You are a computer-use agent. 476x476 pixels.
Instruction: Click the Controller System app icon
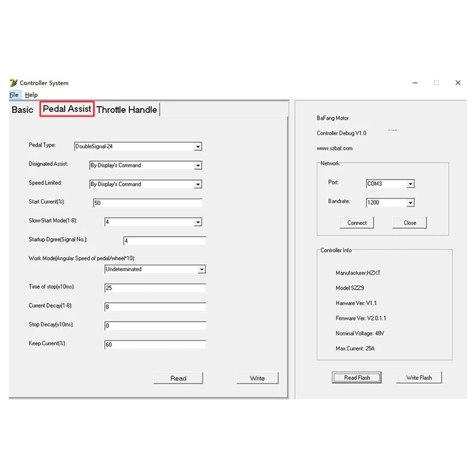(13, 83)
